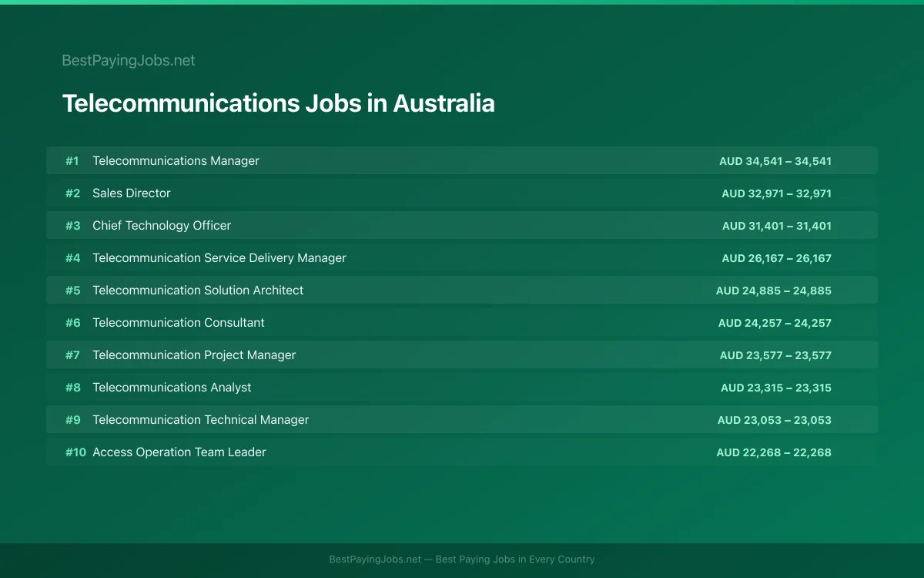Image resolution: width=924 pixels, height=578 pixels.
Task: Select 'Telecommunications Manager' job title
Action: tap(176, 161)
